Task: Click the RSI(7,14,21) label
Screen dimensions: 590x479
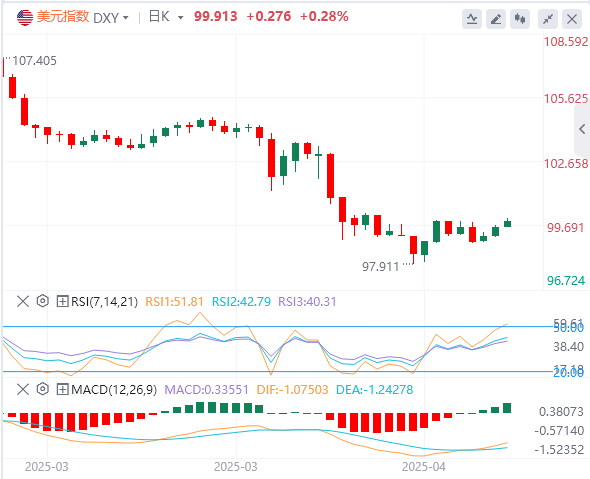Action: tap(105, 302)
